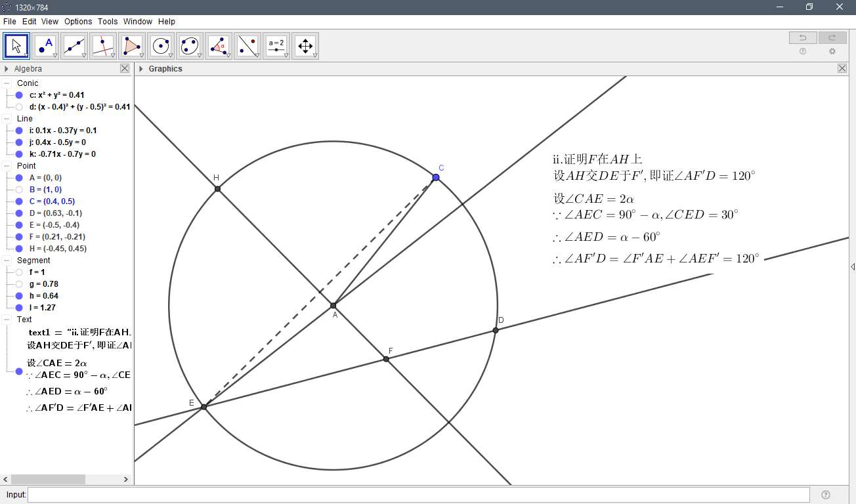Viewport: 856px width, 504px height.
Task: Select the Move Graphics View tool
Action: [x=305, y=45]
